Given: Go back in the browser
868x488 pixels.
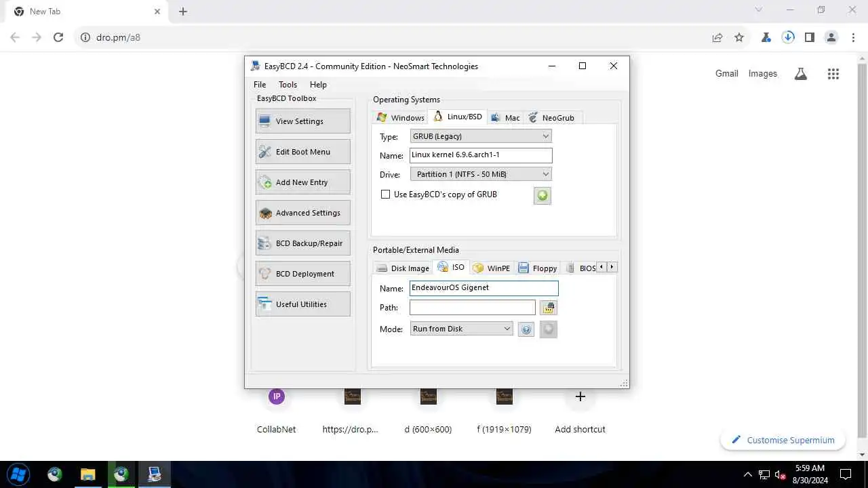Looking at the screenshot, I should [15, 37].
